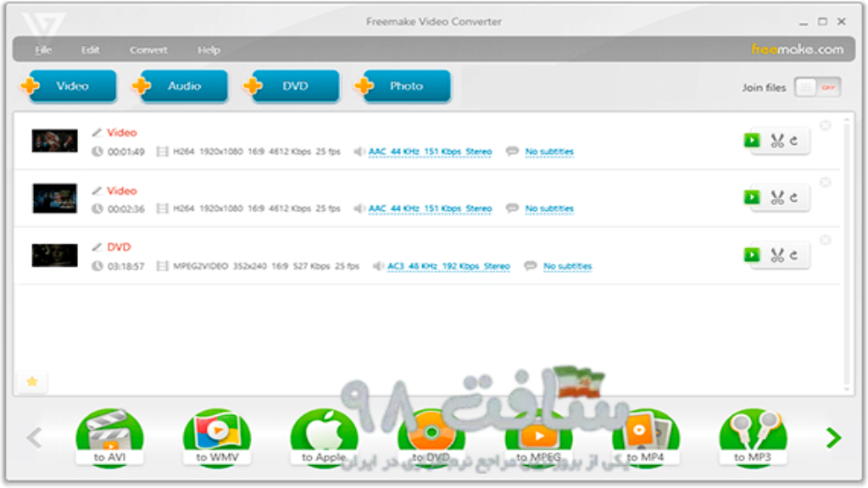The height and width of the screenshot is (488, 868).
Task: Rotate the 00:01:49 video
Action: tap(793, 141)
